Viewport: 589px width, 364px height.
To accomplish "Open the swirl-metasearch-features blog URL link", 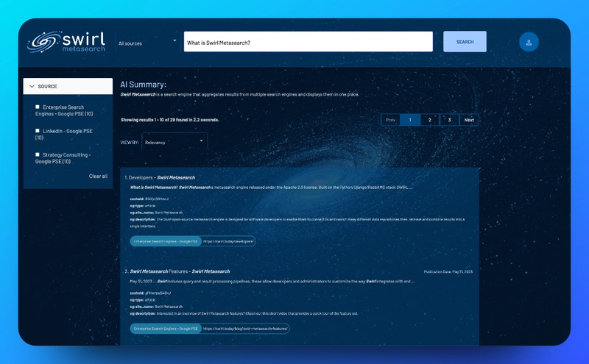I will (245, 329).
